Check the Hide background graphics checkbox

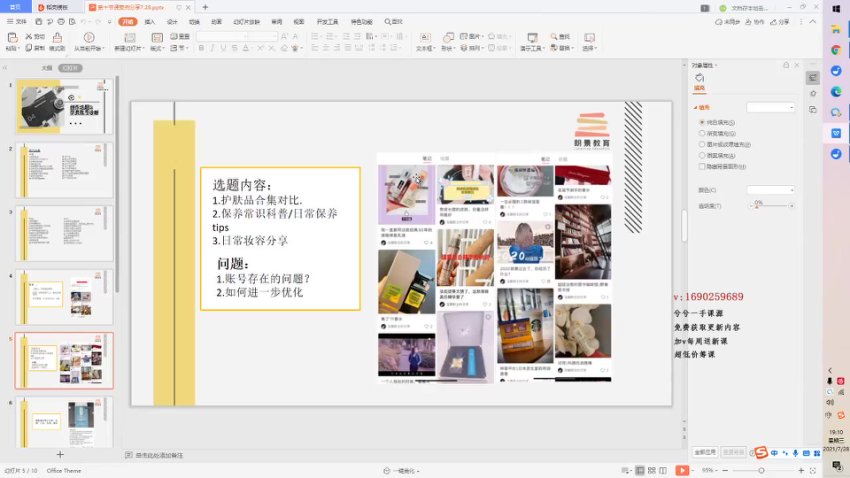click(702, 166)
